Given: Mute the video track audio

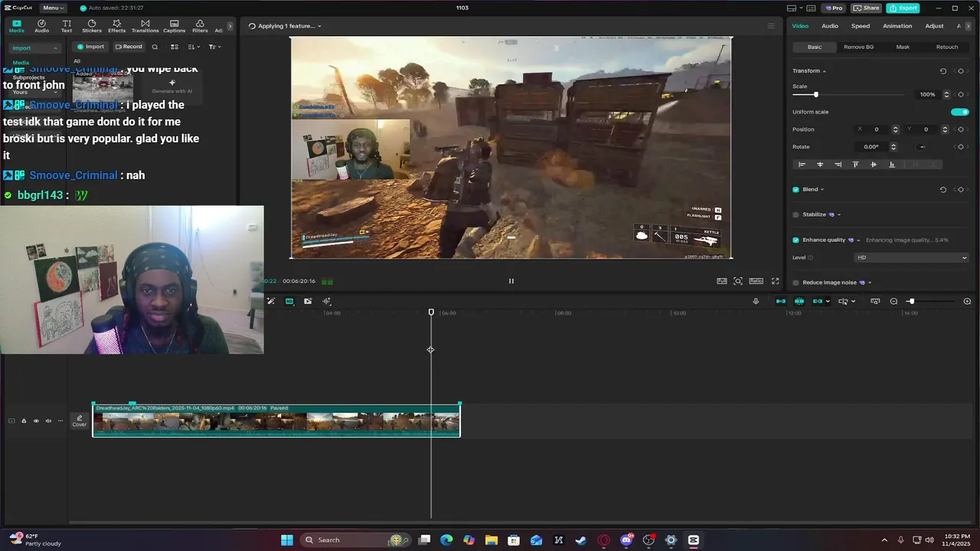Looking at the screenshot, I should coord(48,421).
